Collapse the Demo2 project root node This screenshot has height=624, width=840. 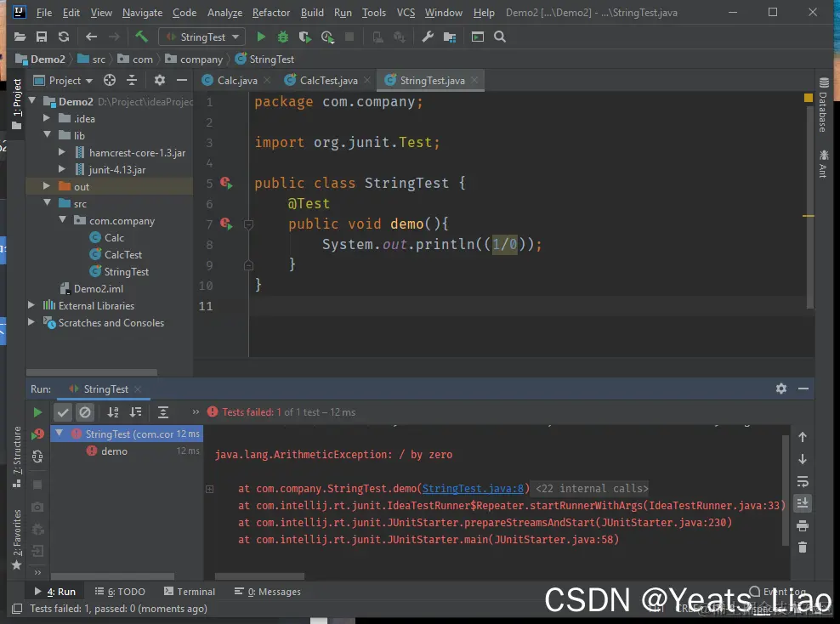tap(32, 100)
